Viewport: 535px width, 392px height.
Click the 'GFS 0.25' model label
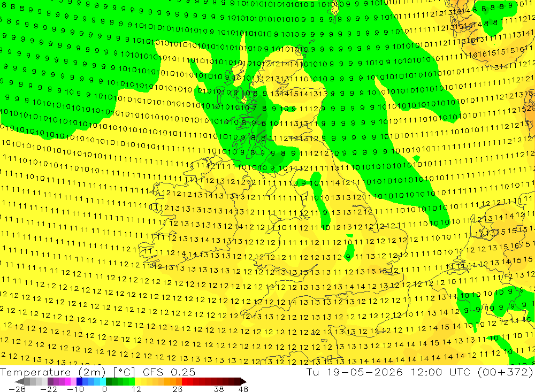point(169,372)
